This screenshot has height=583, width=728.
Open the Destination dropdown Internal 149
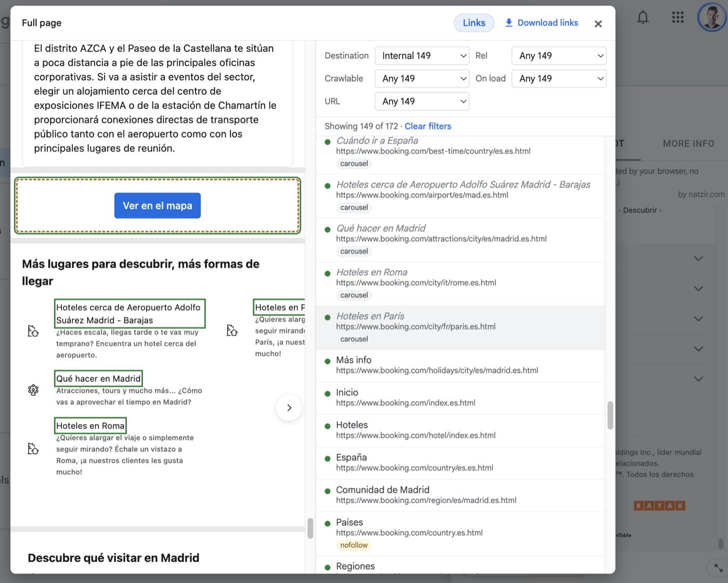422,56
